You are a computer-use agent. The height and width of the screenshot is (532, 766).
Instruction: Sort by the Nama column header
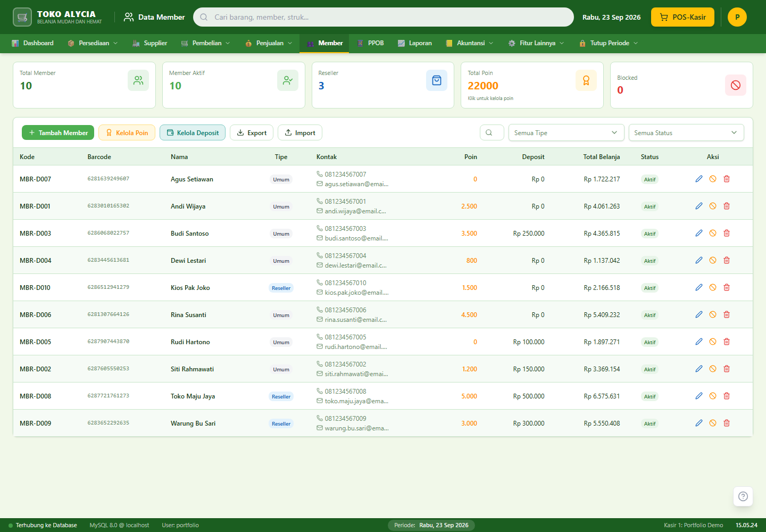(179, 157)
